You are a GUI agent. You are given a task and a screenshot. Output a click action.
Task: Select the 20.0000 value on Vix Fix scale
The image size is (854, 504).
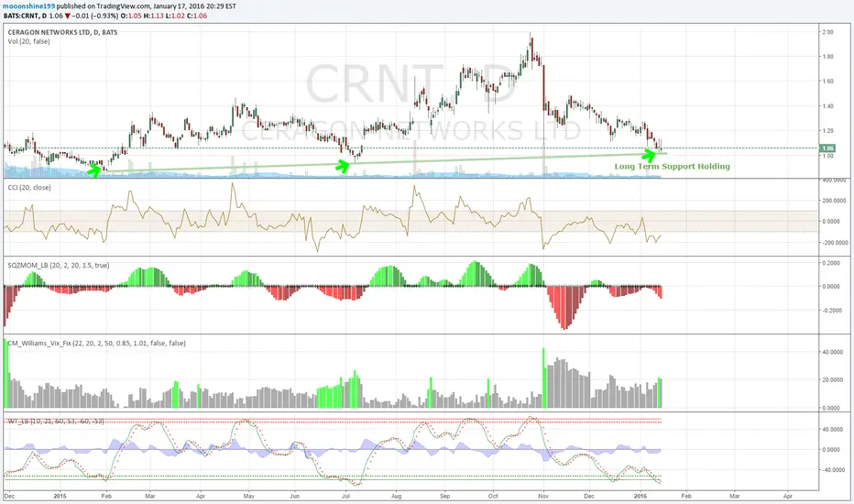click(833, 379)
